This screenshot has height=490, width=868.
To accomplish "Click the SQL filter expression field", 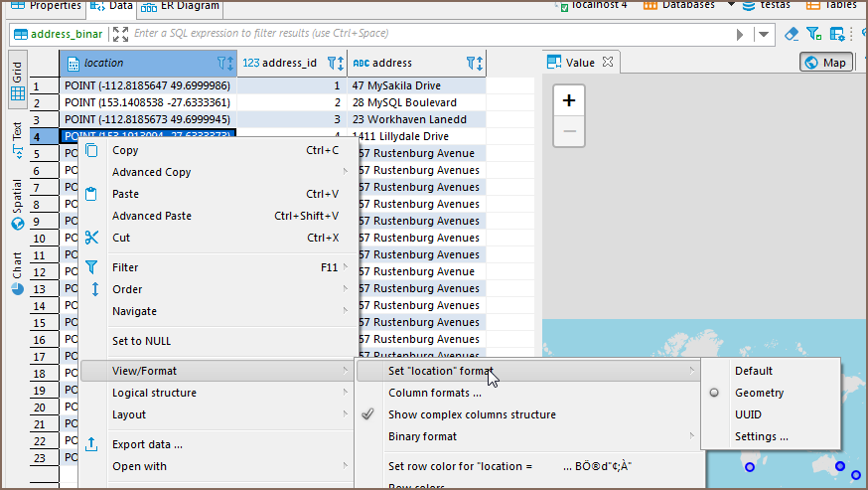I will 427,34.
